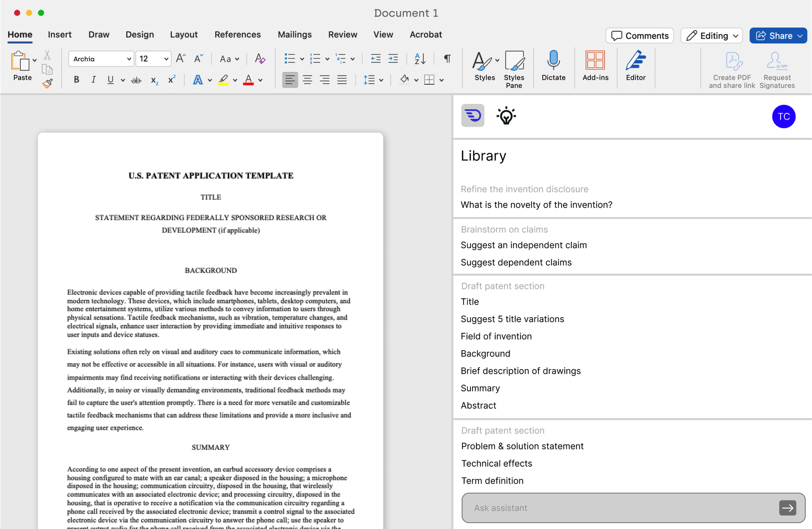Click 'What is the novelty of the invention?'
The width and height of the screenshot is (812, 529).
click(536, 205)
